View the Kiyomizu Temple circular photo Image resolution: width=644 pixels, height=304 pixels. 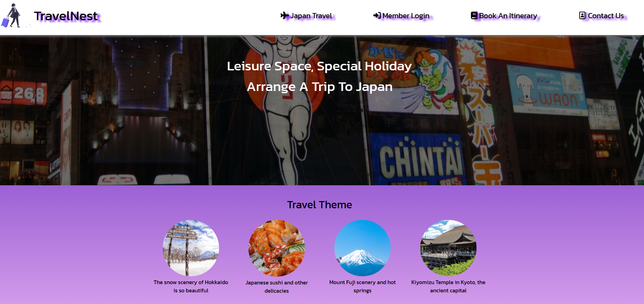448,248
